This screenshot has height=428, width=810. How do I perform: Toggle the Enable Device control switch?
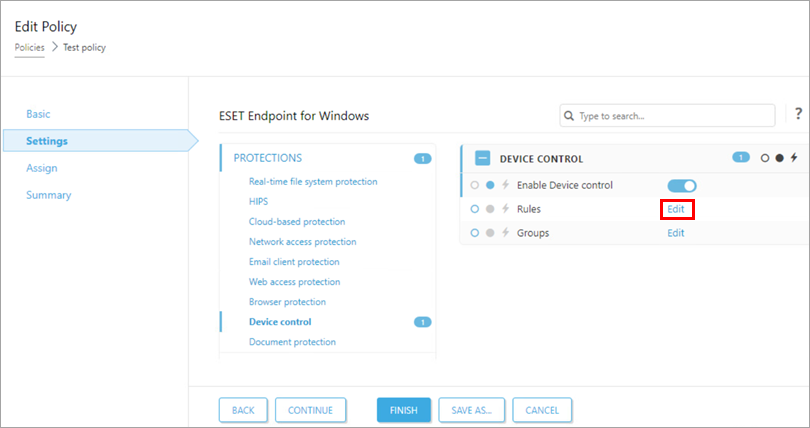tap(682, 185)
